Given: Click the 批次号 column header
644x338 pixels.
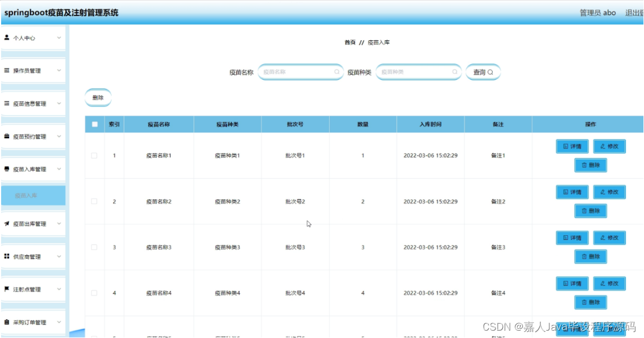Looking at the screenshot, I should (295, 124).
